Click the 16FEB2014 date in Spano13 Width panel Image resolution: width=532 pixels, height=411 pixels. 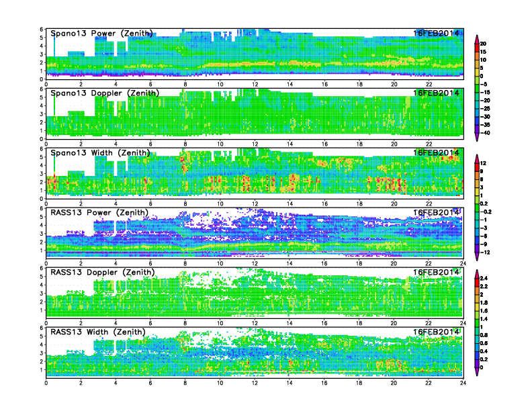[x=436, y=152]
